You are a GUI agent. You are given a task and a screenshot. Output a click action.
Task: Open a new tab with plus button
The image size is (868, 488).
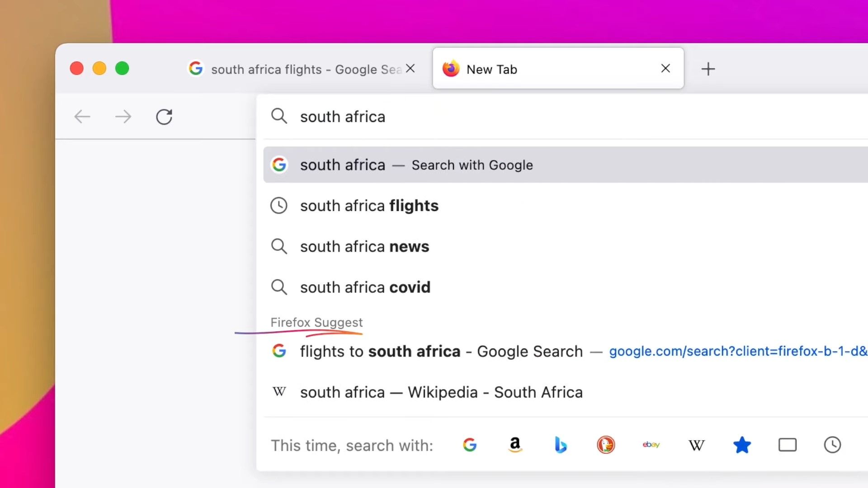[708, 69]
